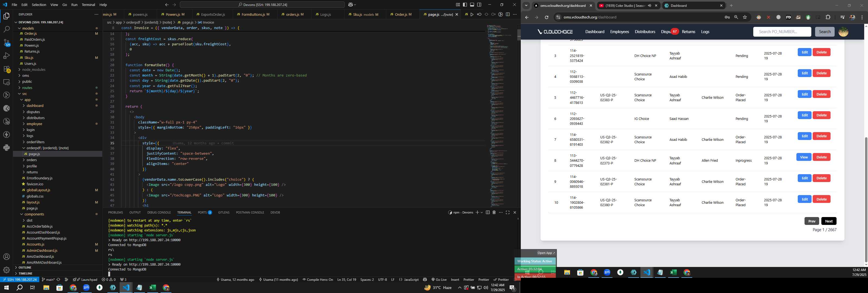Click the View button for row 8

pyautogui.click(x=804, y=157)
